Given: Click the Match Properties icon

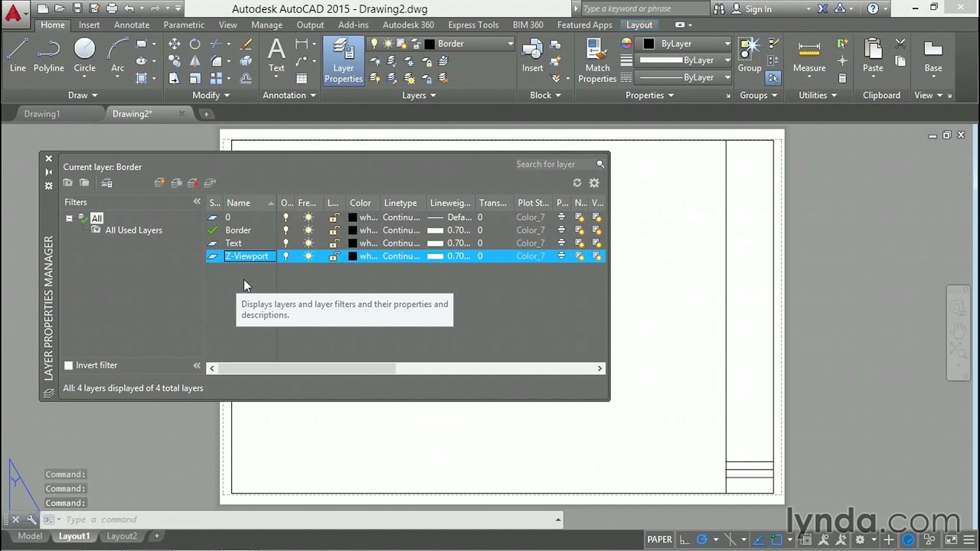Looking at the screenshot, I should point(597,60).
